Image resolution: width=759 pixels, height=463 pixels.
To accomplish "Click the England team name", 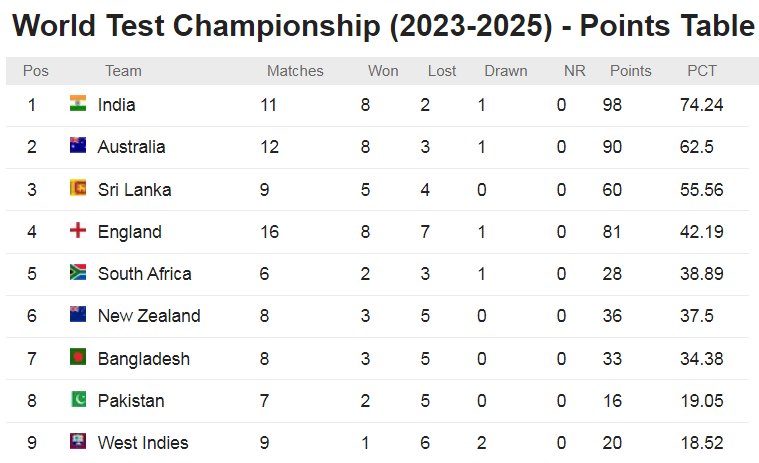I will click(x=129, y=232).
